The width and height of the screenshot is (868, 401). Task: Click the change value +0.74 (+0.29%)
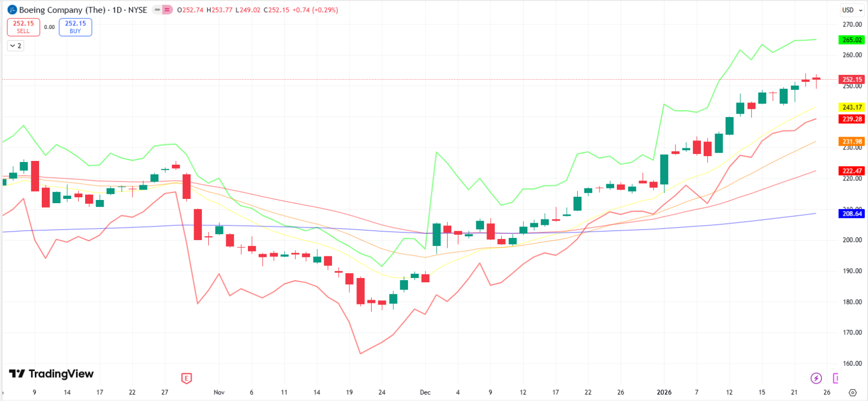315,10
